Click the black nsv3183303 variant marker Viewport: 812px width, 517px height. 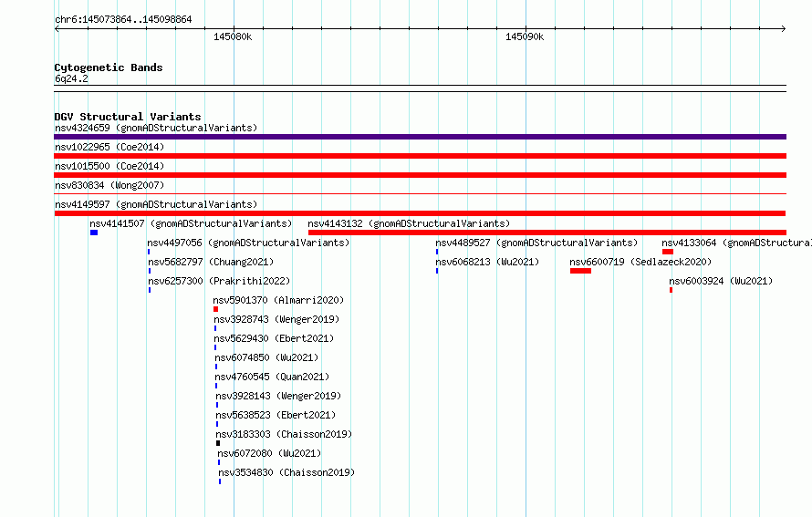[x=218, y=443]
